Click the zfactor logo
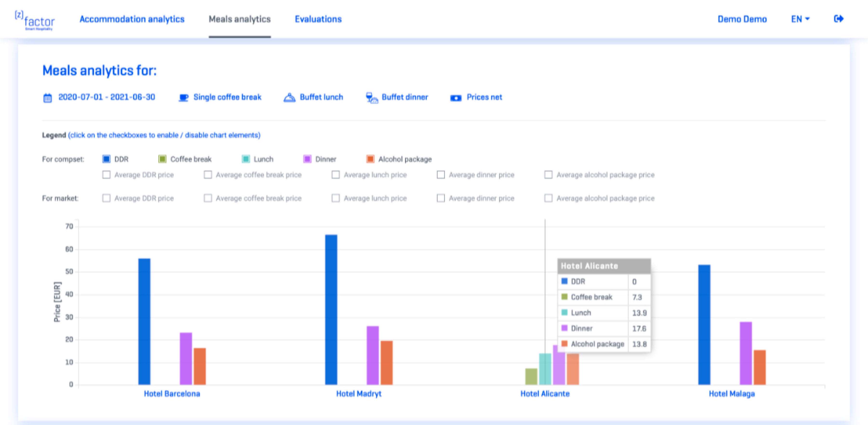 pos(35,21)
